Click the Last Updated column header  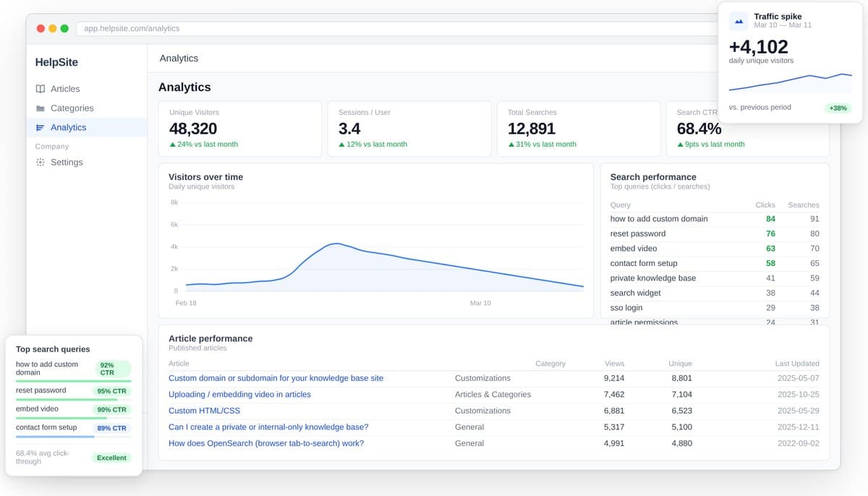[x=797, y=364]
